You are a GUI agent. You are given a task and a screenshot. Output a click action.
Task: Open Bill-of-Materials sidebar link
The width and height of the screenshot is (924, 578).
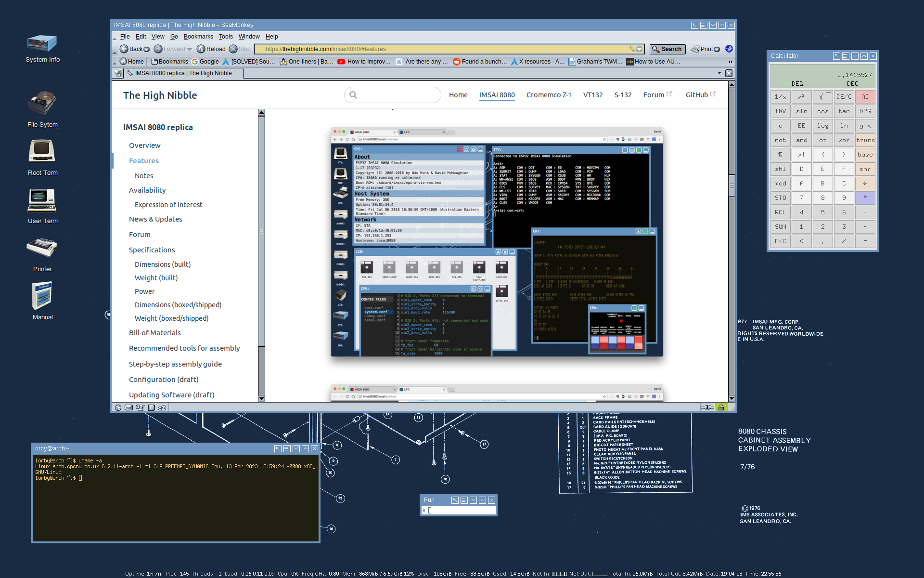(x=155, y=333)
